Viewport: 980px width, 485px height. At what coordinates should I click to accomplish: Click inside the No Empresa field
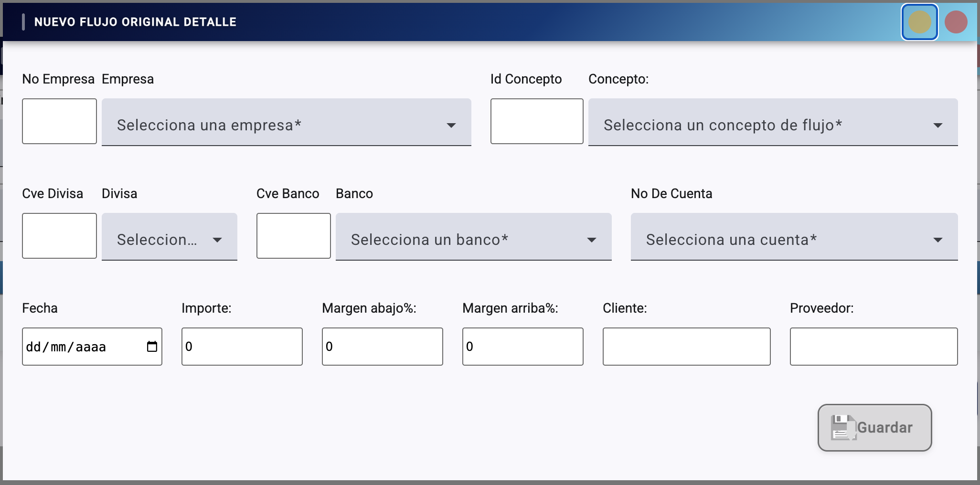point(59,121)
